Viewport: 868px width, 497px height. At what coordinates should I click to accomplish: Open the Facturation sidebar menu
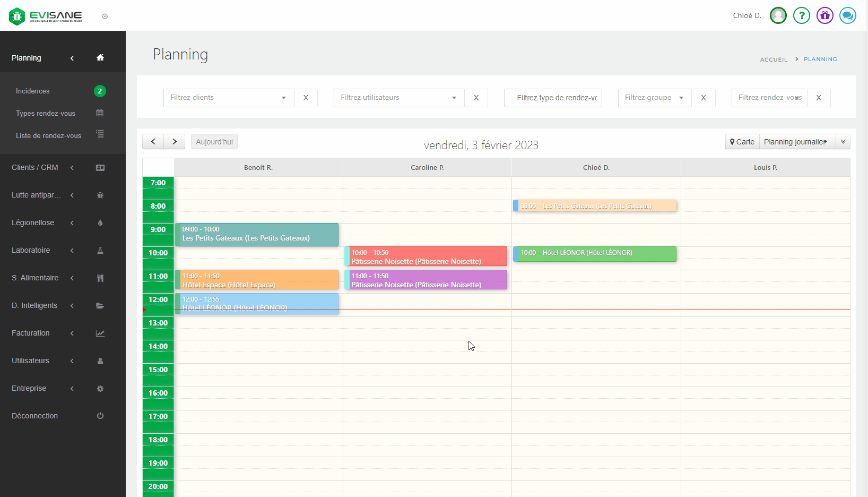pos(31,333)
